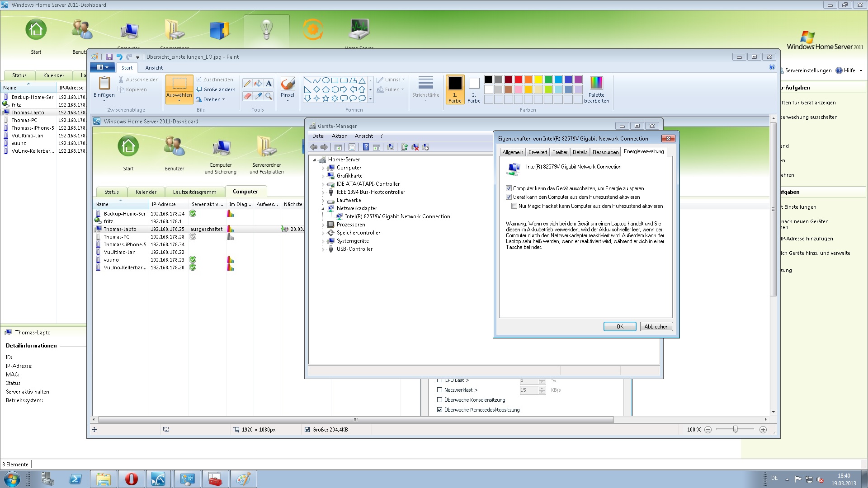Open the Drehen dropdown
The width and height of the screenshot is (868, 488).
point(210,99)
